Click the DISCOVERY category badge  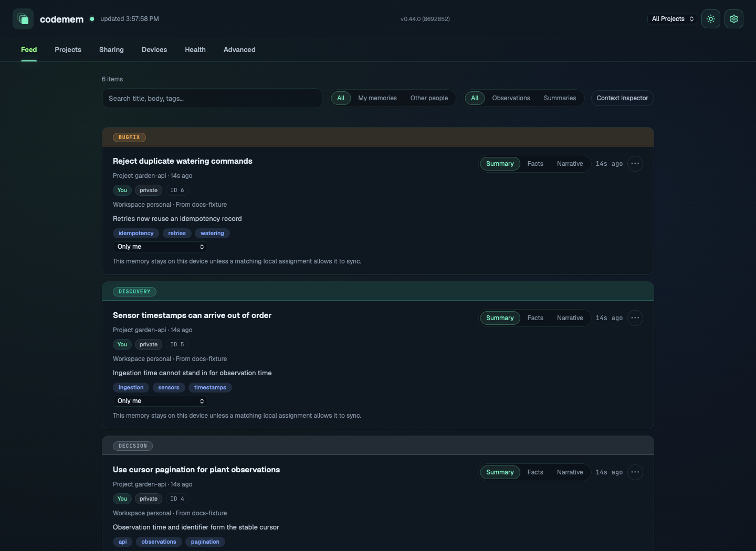134,292
